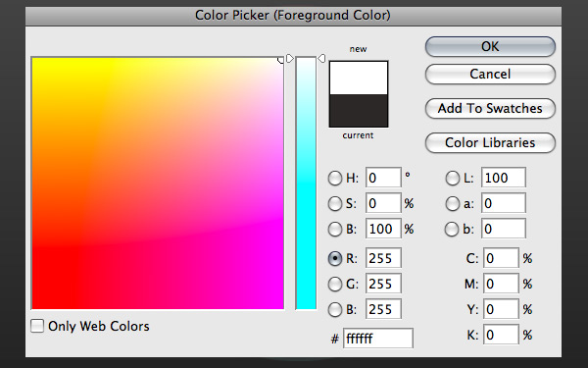
Task: Click the C cyan percent field
Action: tap(501, 258)
